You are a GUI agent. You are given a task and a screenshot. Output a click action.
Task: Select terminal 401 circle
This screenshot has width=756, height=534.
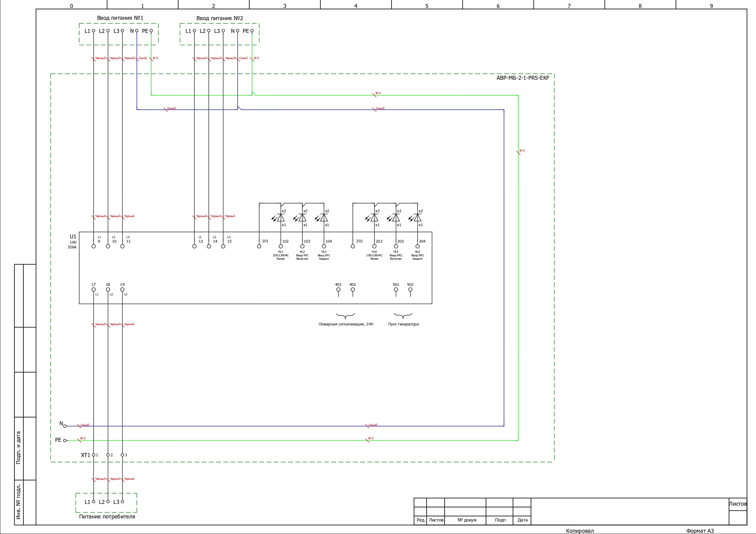[x=338, y=290]
